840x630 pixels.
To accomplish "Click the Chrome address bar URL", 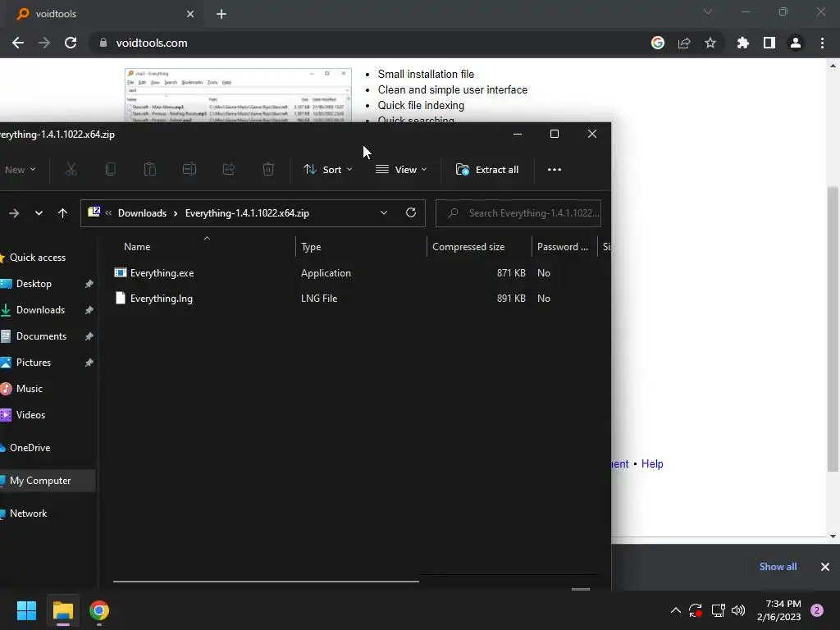I will point(152,43).
